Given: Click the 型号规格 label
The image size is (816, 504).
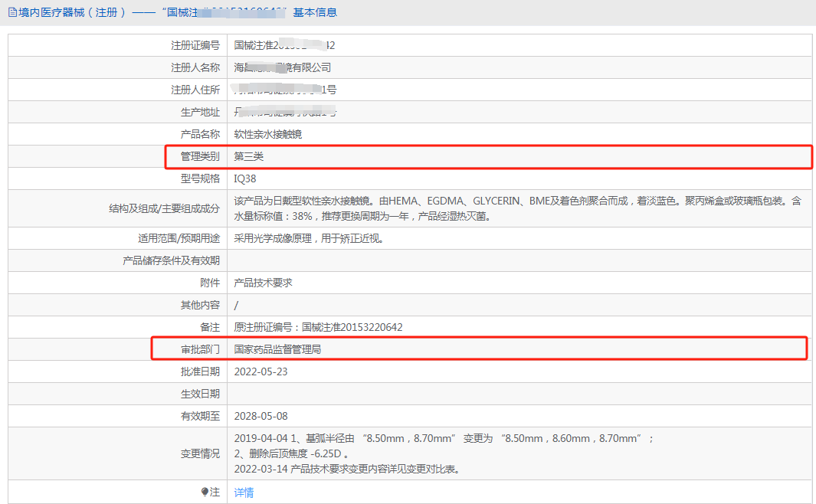Looking at the screenshot, I should click(200, 179).
